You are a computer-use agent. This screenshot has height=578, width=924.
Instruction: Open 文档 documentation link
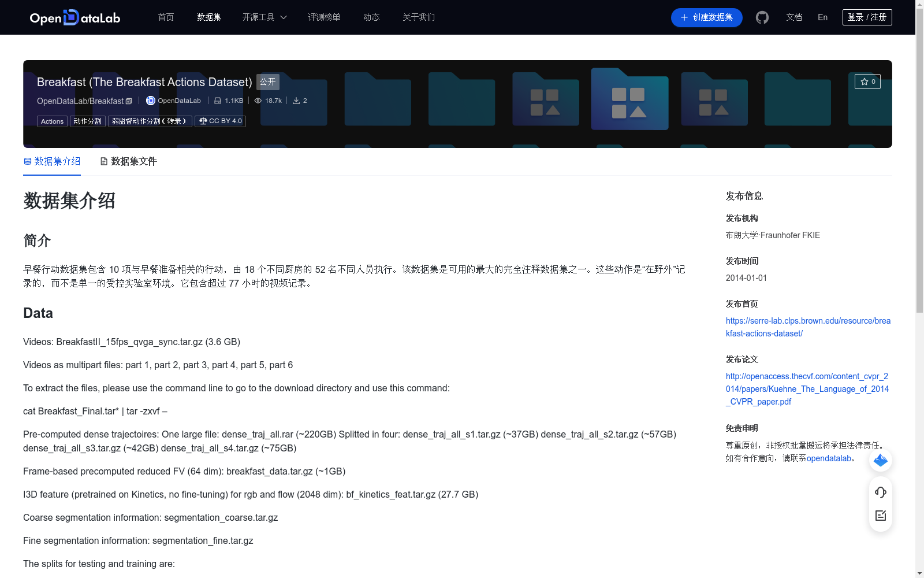click(794, 17)
